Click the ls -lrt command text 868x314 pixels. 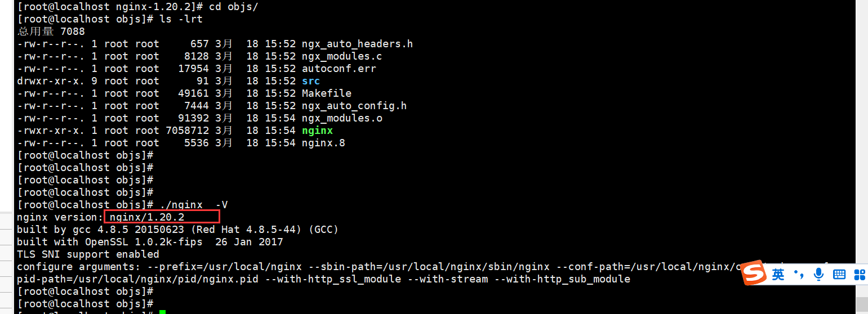[178, 19]
